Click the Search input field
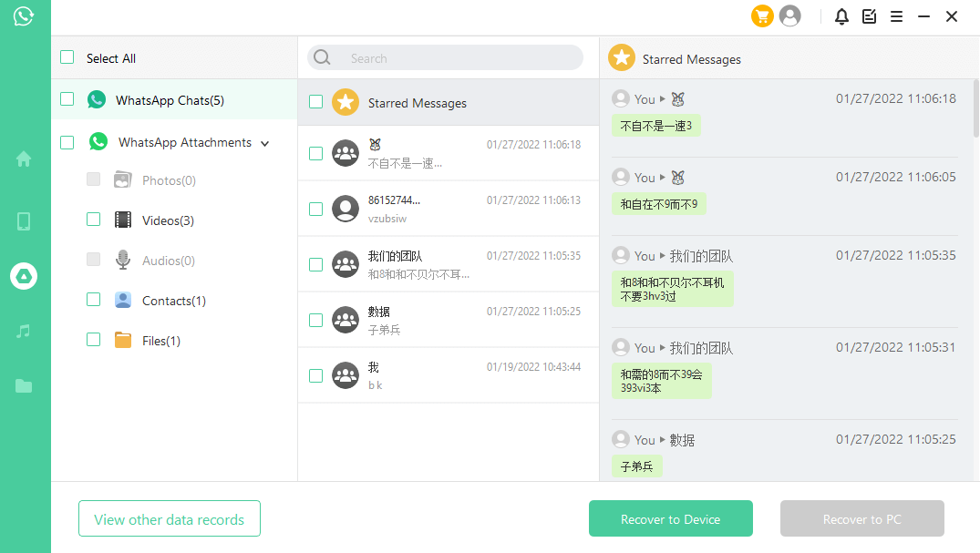 (456, 58)
